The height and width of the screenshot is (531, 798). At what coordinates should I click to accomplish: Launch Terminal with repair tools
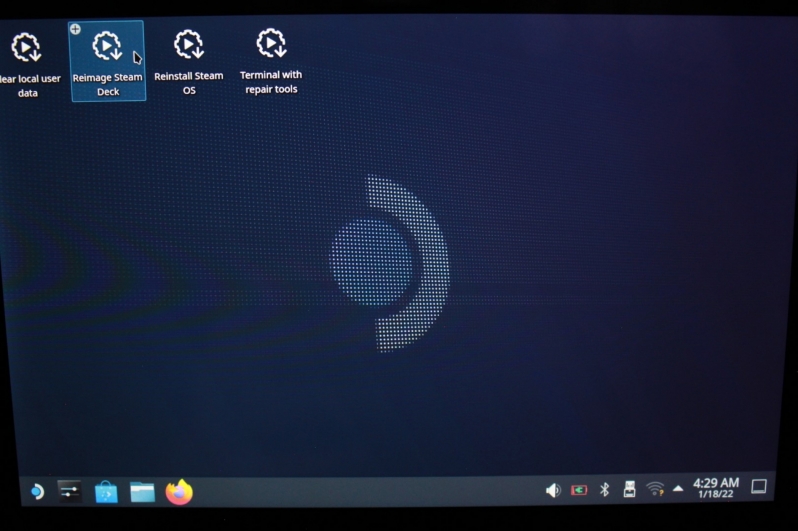[271, 44]
